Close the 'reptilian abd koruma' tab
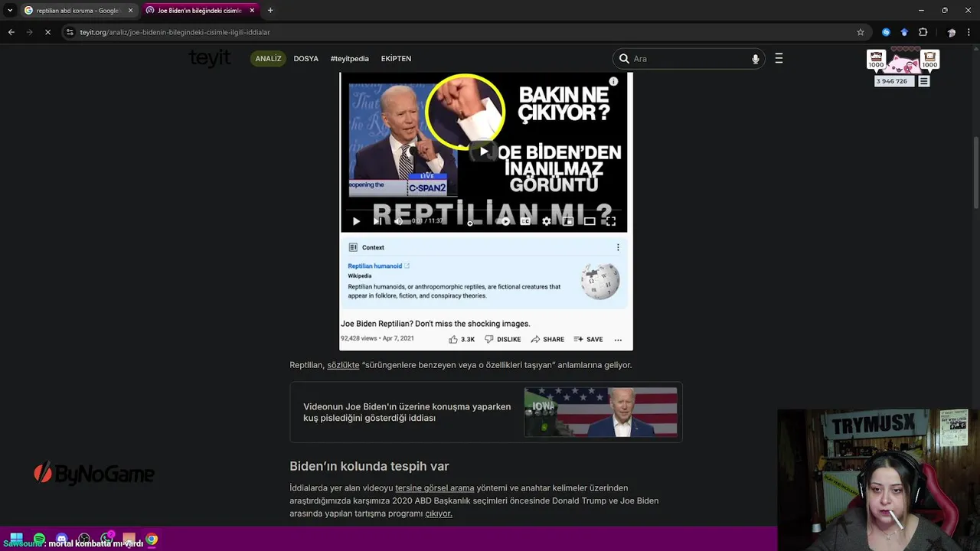 pyautogui.click(x=130, y=10)
